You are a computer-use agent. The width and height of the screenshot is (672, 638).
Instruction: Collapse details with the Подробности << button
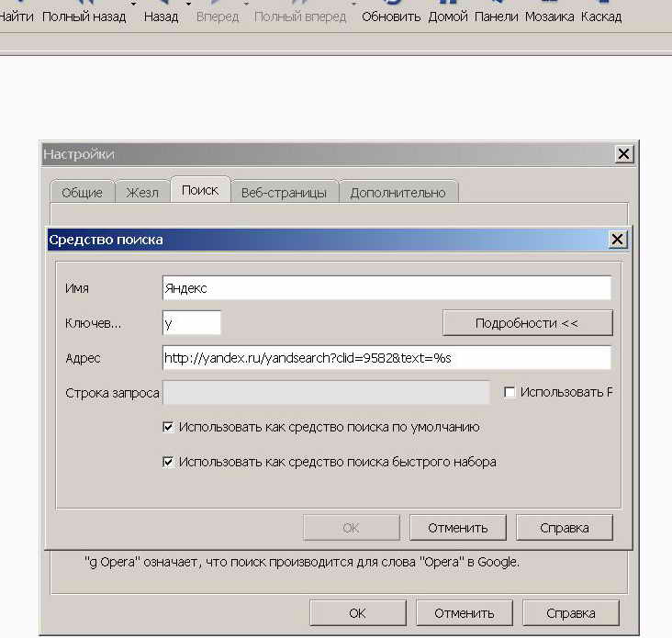(527, 323)
